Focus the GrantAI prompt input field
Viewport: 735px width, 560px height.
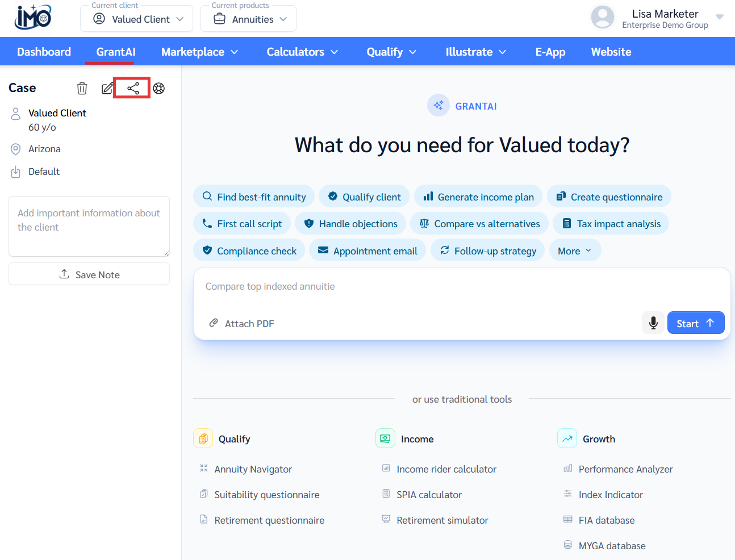[462, 287]
